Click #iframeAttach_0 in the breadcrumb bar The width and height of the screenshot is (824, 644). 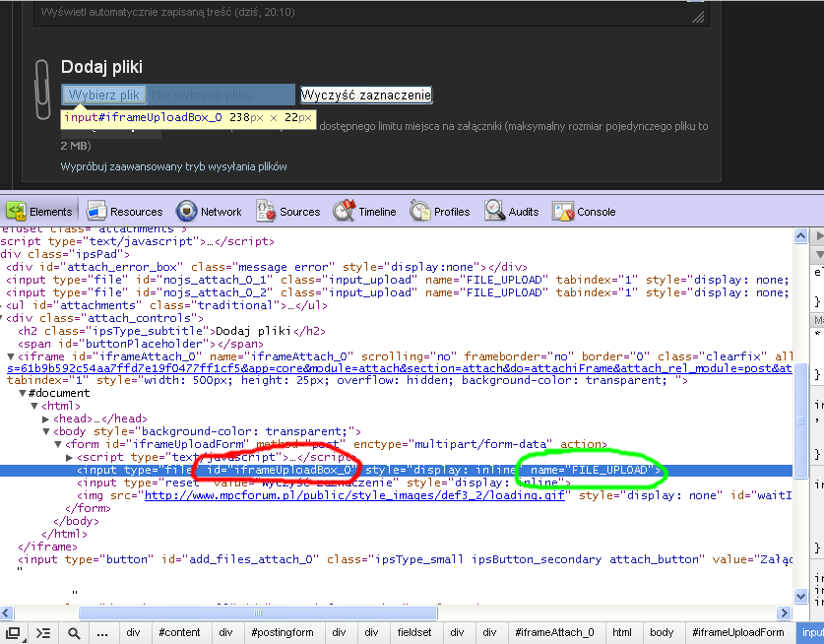coord(554,632)
